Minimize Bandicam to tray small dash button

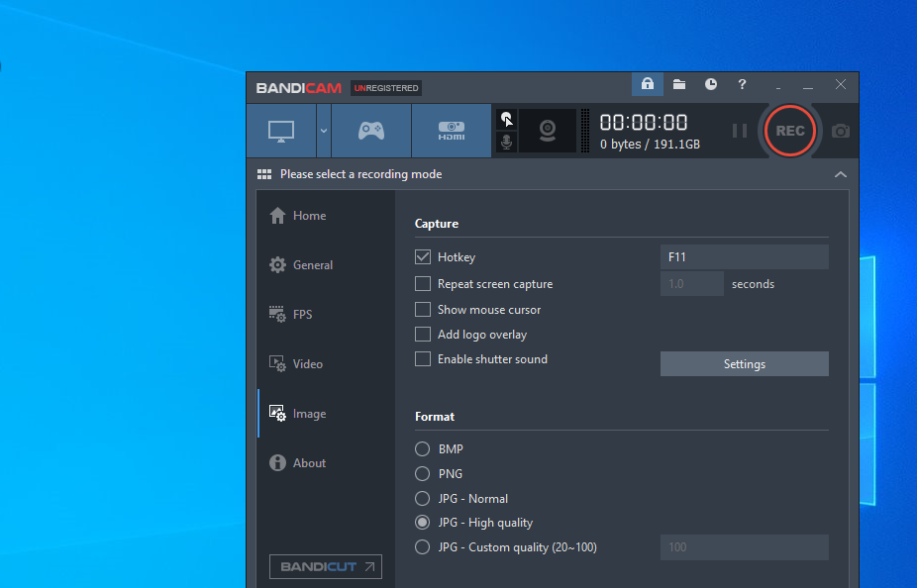click(777, 86)
